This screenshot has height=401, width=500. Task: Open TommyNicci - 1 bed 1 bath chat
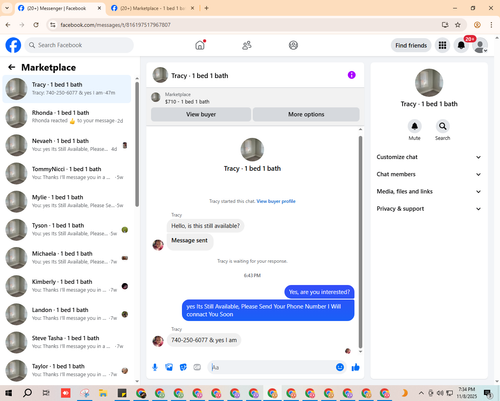[67, 173]
